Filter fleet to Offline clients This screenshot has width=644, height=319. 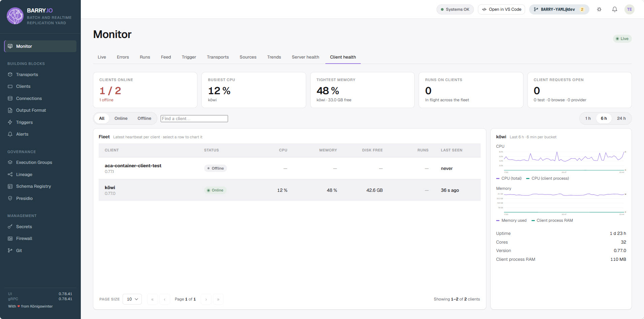coord(144,118)
